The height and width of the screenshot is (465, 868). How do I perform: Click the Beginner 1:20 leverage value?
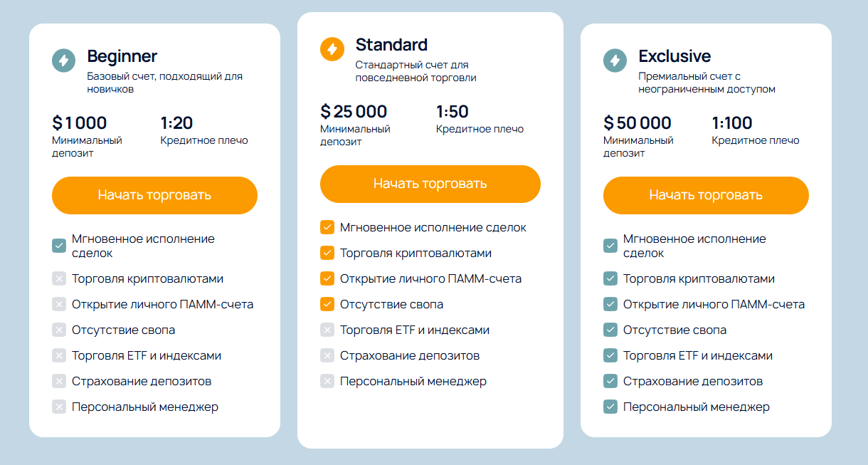pos(177,123)
